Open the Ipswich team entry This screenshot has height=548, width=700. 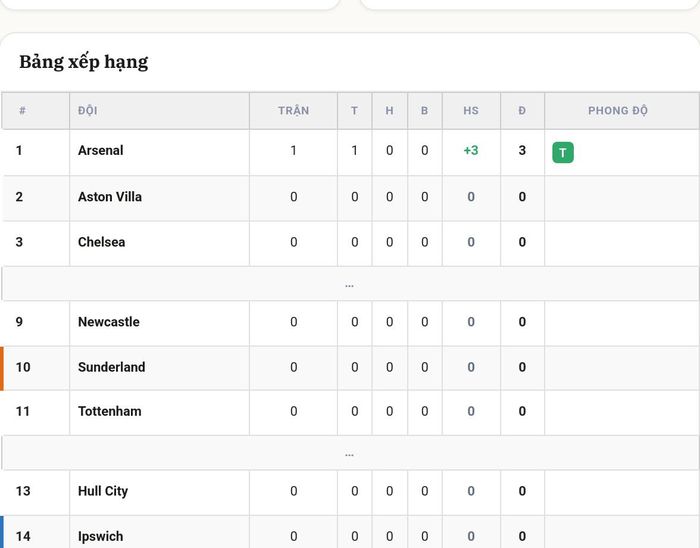(100, 536)
